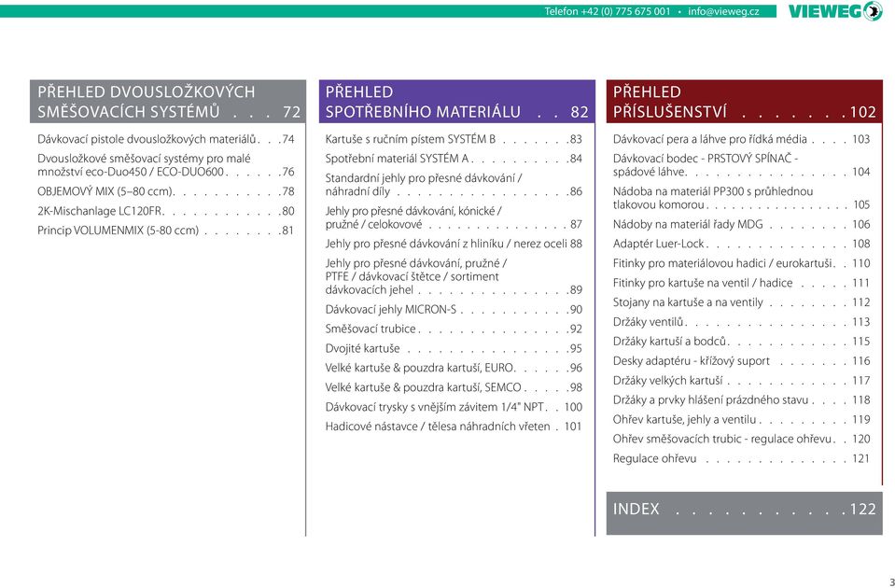Select 'Spotřební materiál SYSTÉM A' entry
Viewport: 895px width, 588px height.
tap(454, 158)
